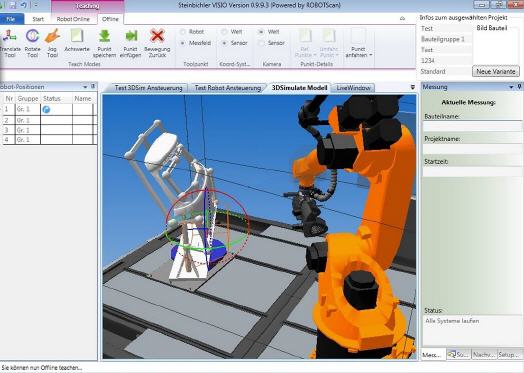Select the Robot radio button under Toolpunkt
This screenshot has width=524, height=373.
(x=183, y=32)
